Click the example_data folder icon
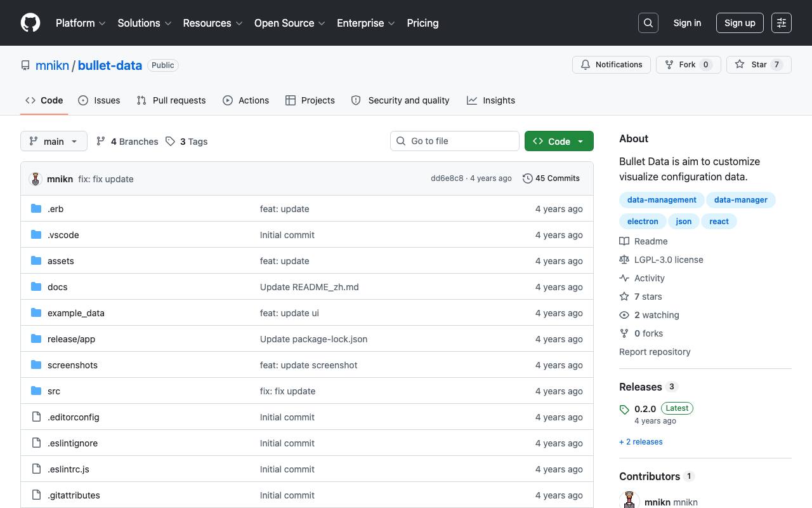812x508 pixels. pyautogui.click(x=36, y=313)
